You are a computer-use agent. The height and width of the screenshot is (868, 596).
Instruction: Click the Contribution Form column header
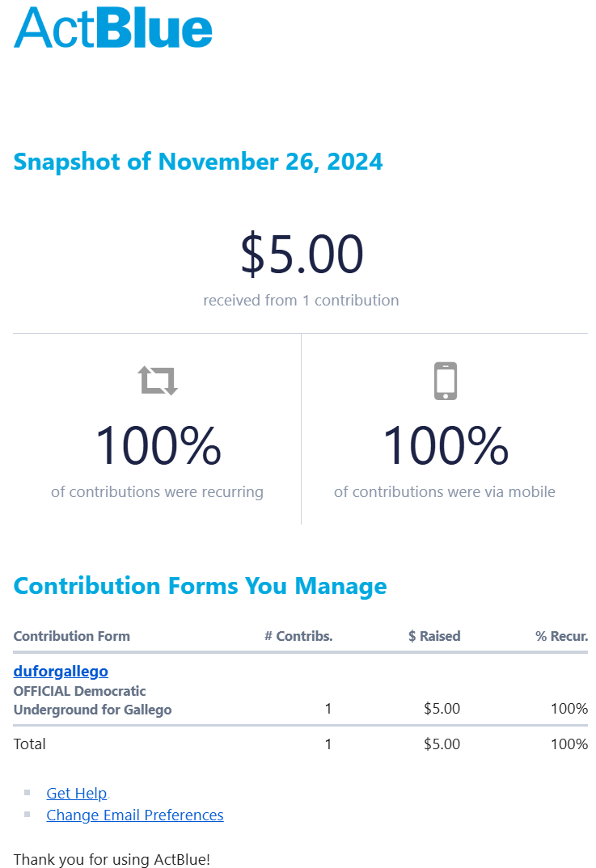71,636
